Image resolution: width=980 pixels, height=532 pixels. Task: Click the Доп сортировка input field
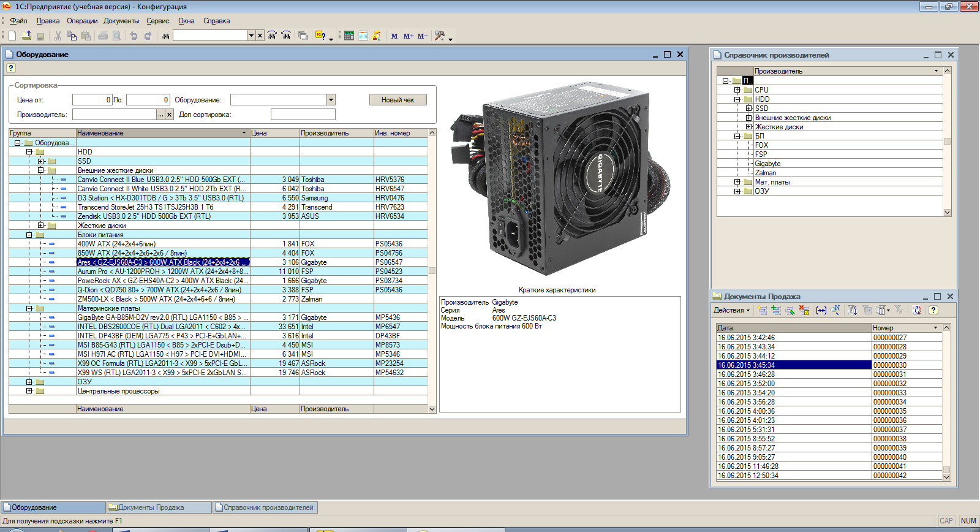click(x=303, y=115)
